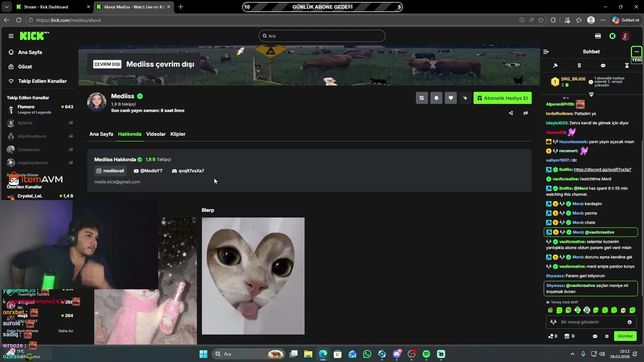Switch to Ana Sayfa channel tab
644x362 pixels.
click(x=101, y=134)
